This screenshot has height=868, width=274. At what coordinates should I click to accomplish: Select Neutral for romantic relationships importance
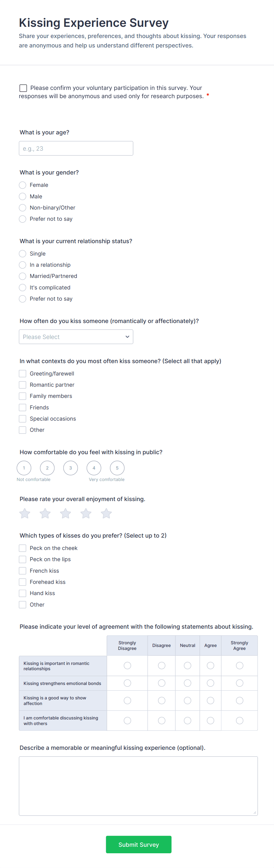pos(187,666)
